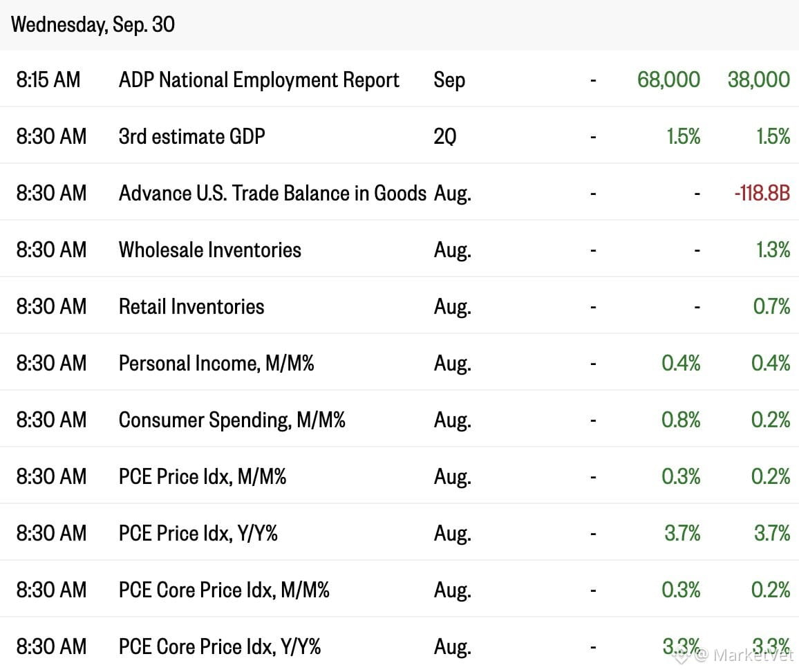Open the Retail Inventories event
Viewport: 799px width, 672px height.
pyautogui.click(x=191, y=306)
